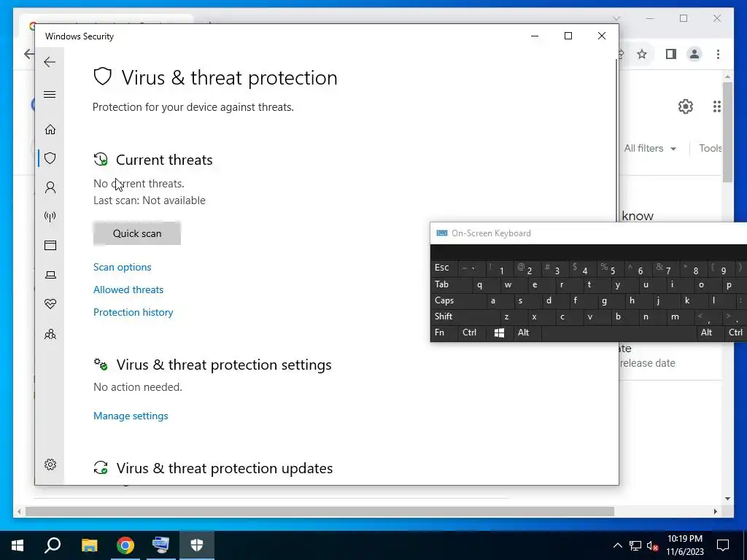Viewport: 747px width, 560px height.
Task: Open Device security laptop icon
Action: coord(50,275)
